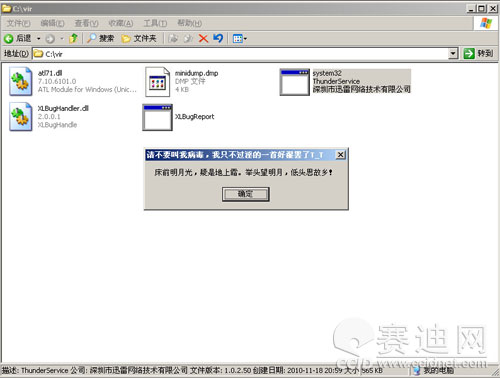Toggle the Folders (文件夹) pane button
The image size is (500, 378).
click(139, 39)
